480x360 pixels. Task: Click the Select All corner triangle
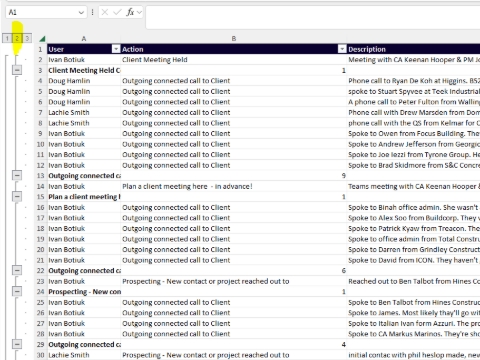(42, 39)
